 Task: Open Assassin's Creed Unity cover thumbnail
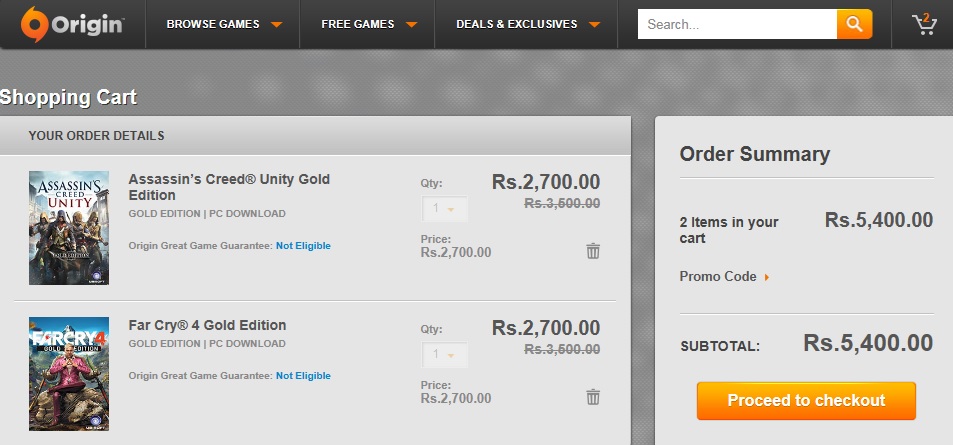(69, 228)
